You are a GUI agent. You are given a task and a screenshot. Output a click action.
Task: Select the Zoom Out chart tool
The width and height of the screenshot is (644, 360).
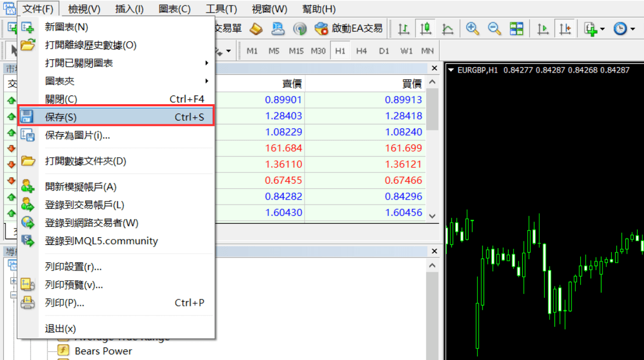click(494, 28)
